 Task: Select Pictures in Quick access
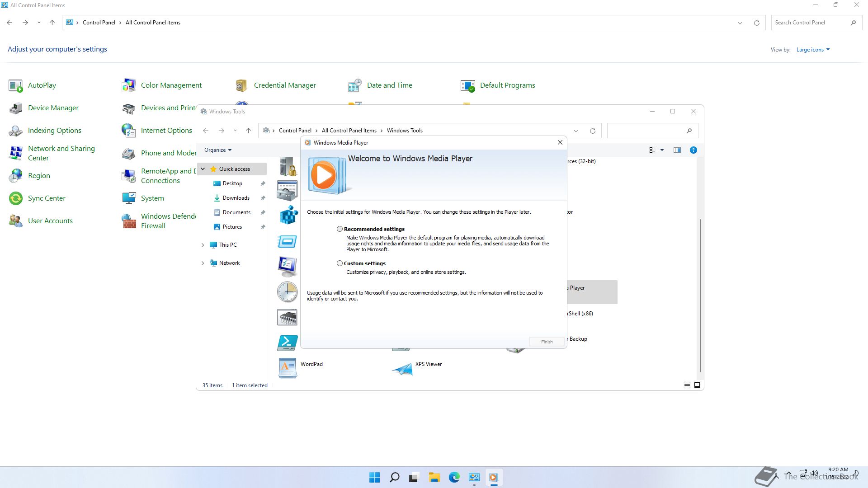click(232, 227)
